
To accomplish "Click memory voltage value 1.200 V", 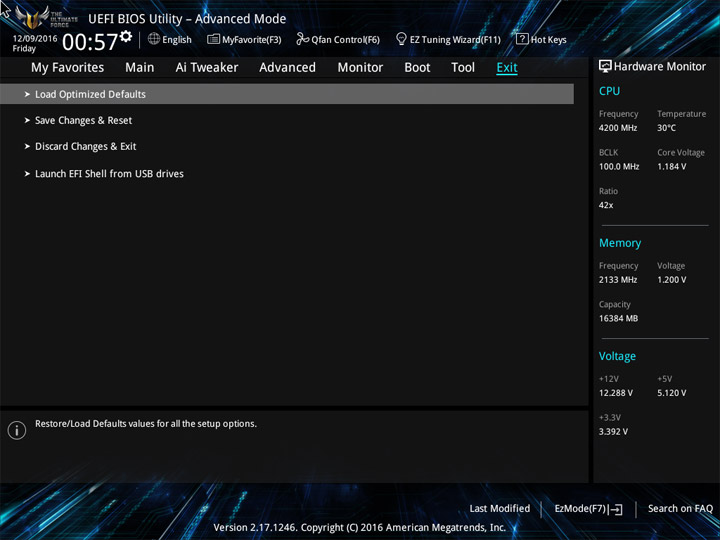I will click(x=671, y=280).
